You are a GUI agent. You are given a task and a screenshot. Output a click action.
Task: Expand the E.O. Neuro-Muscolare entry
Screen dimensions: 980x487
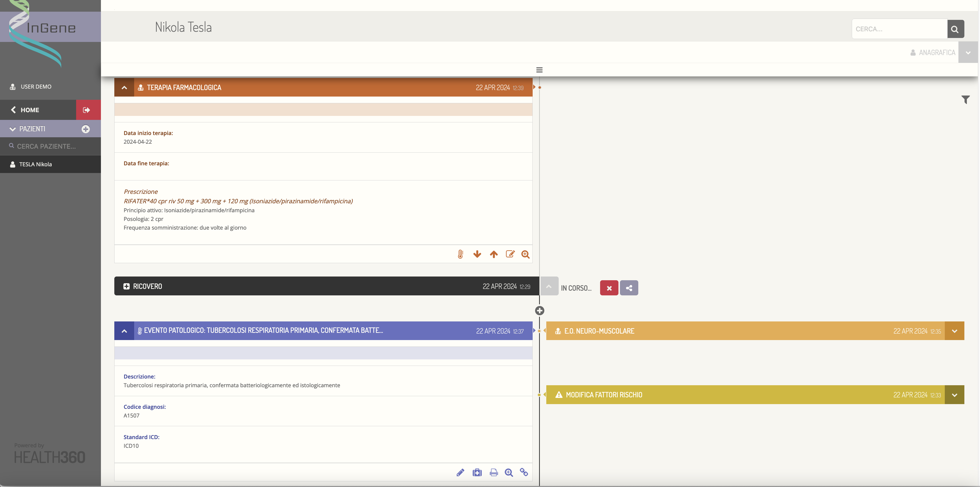(x=954, y=331)
